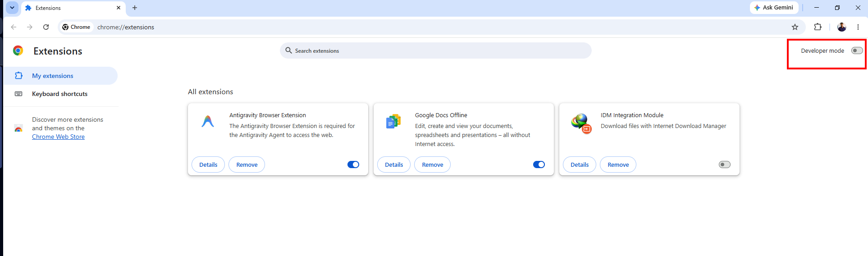Go forward with the forward arrow
The height and width of the screenshot is (256, 868).
[x=30, y=27]
